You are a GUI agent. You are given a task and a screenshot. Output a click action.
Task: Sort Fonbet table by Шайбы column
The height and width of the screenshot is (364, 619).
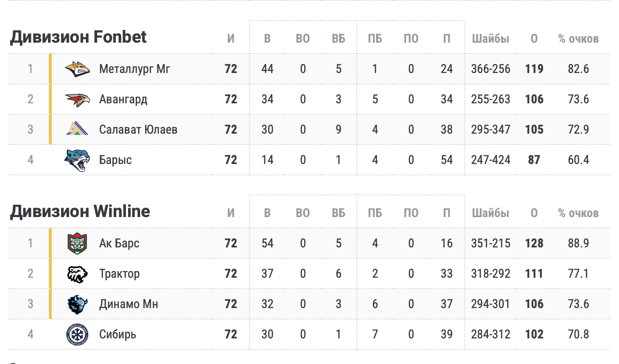tap(490, 39)
